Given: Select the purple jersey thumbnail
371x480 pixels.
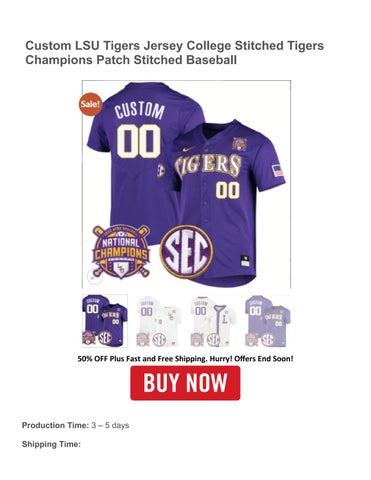Looking at the screenshot, I should pos(105,321).
